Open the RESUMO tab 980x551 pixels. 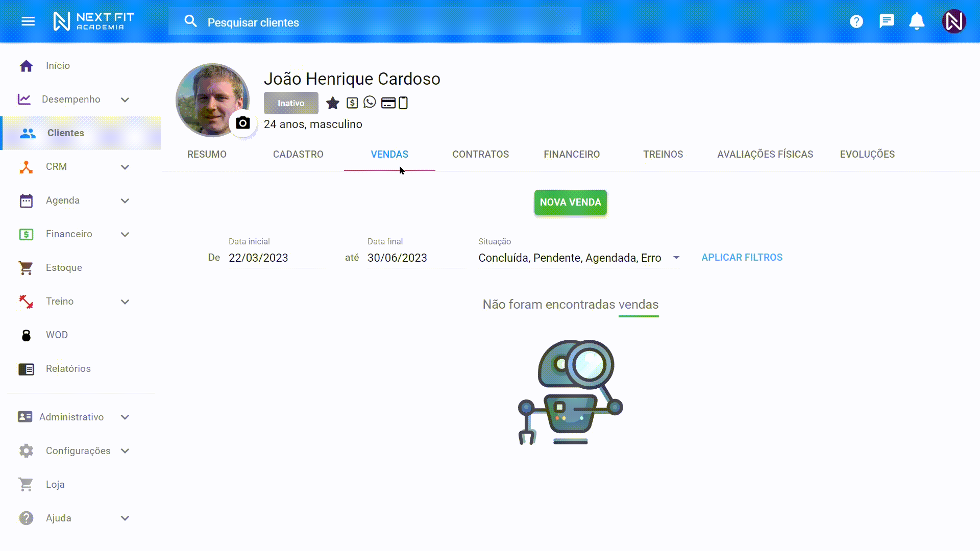coord(207,154)
